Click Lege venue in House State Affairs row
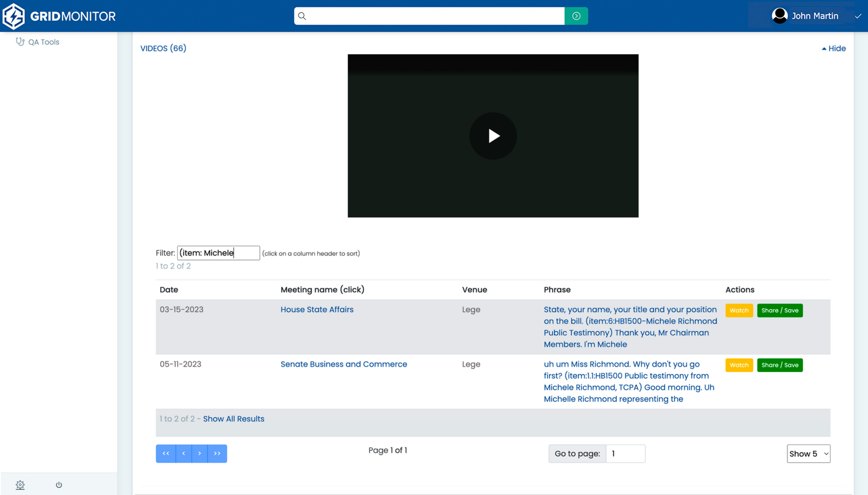The height and width of the screenshot is (495, 868). click(x=471, y=310)
